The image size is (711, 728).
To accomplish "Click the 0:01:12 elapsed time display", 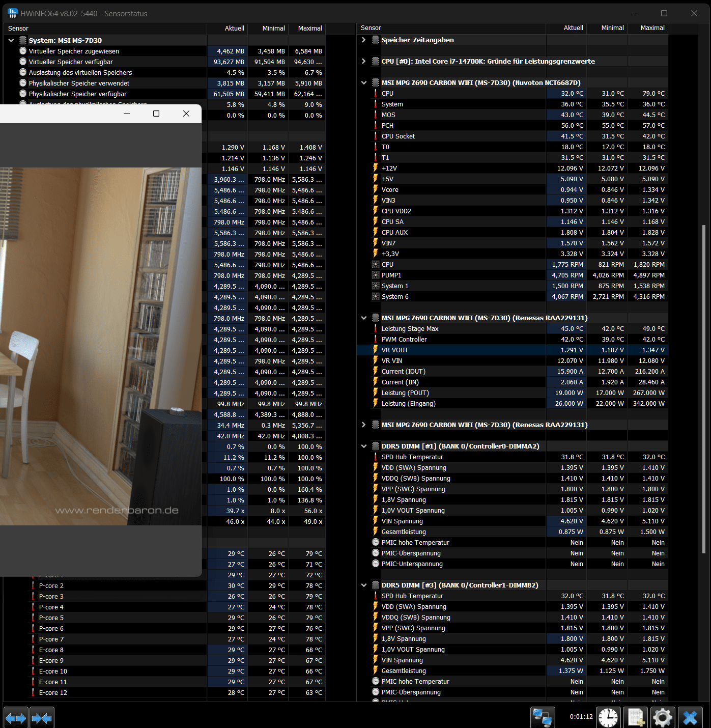I will 581,716.
